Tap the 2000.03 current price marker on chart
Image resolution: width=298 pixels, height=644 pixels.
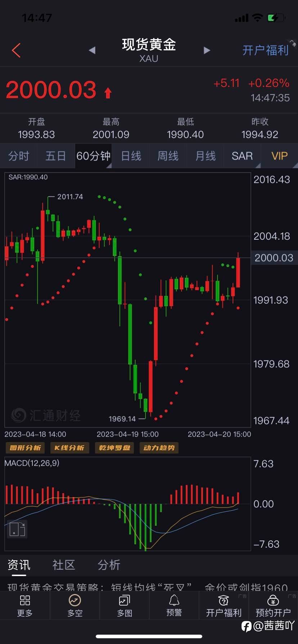(x=274, y=258)
